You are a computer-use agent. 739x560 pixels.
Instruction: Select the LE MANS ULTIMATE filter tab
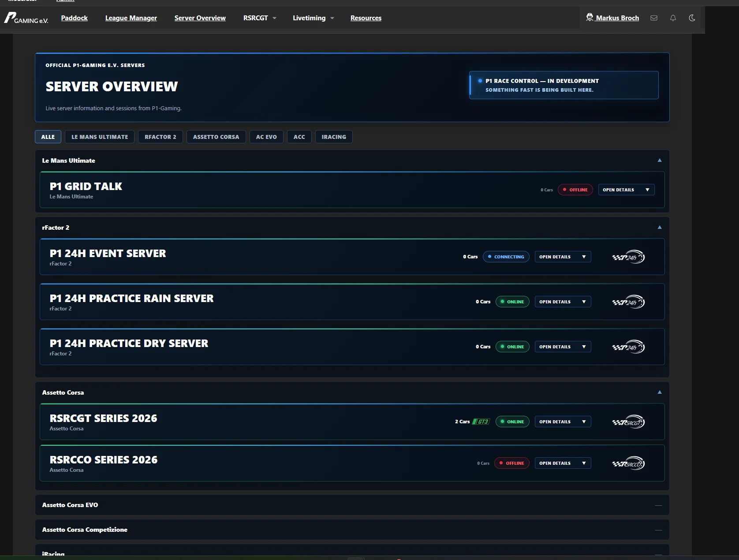click(100, 137)
